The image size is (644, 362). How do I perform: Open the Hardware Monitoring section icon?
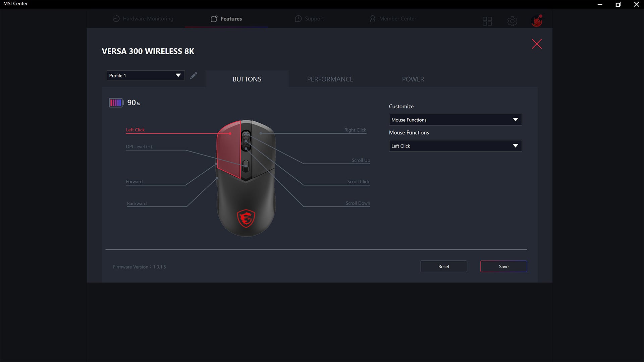[x=116, y=19]
